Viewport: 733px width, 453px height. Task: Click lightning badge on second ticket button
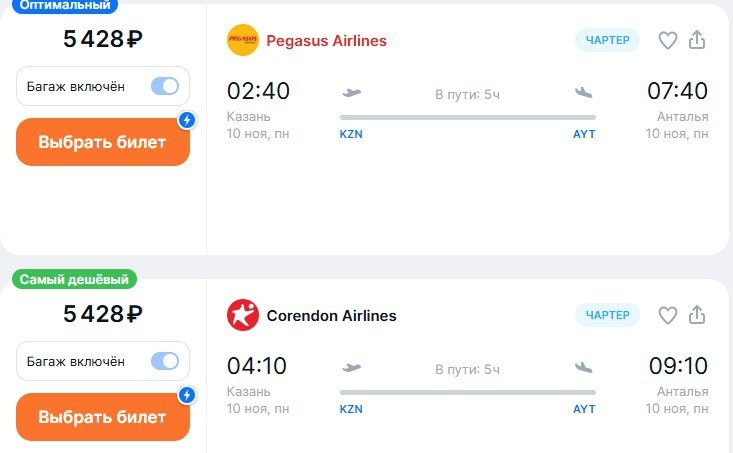[x=186, y=396]
